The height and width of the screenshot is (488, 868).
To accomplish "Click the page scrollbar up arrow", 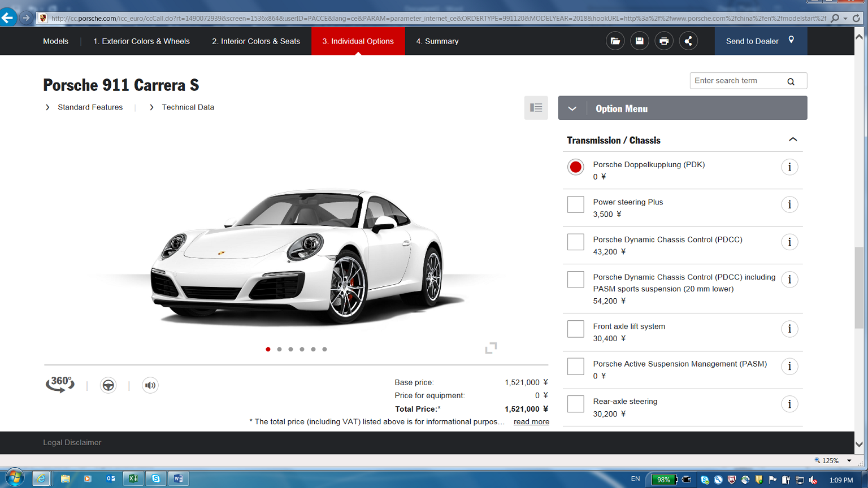I will tap(859, 36).
